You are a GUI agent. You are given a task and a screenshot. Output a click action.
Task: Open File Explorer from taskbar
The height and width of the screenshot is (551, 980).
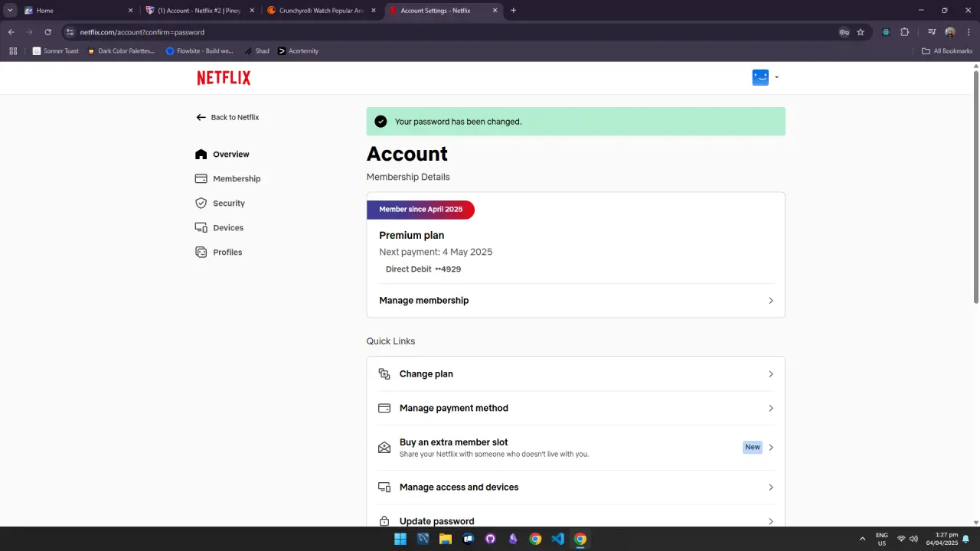(x=446, y=539)
